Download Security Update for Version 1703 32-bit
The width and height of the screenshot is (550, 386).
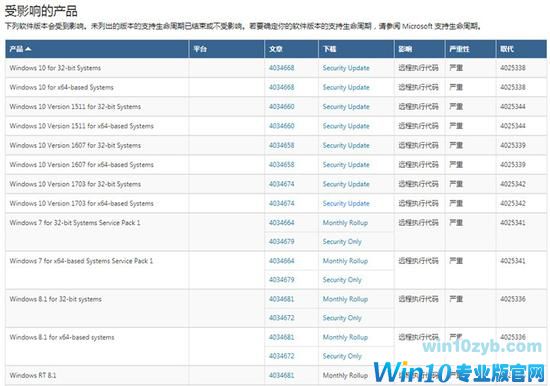346,184
